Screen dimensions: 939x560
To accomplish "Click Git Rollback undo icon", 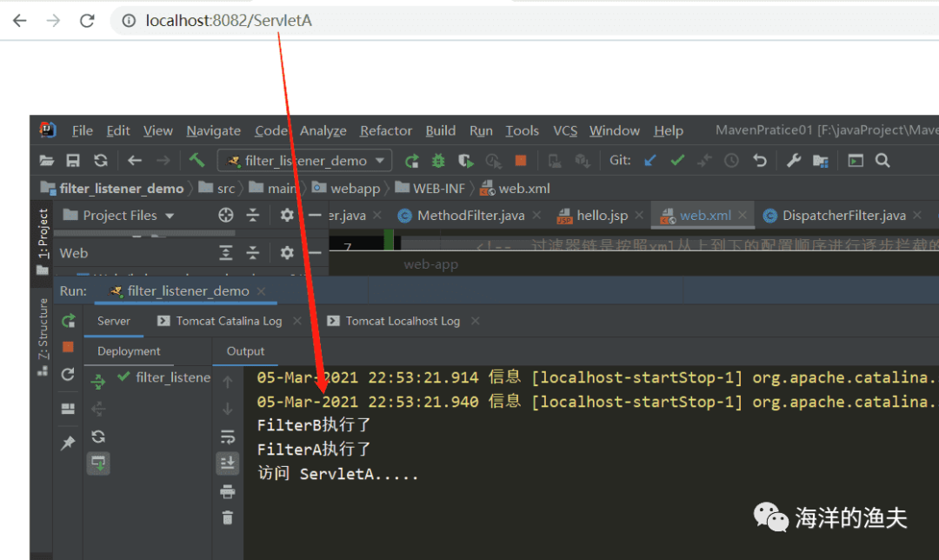I will pyautogui.click(x=759, y=161).
